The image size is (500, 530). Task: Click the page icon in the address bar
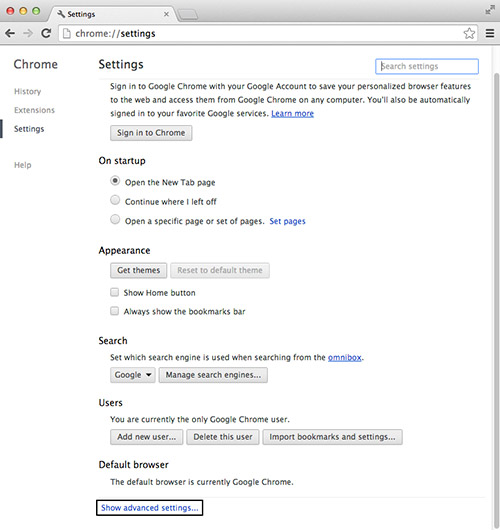click(67, 33)
